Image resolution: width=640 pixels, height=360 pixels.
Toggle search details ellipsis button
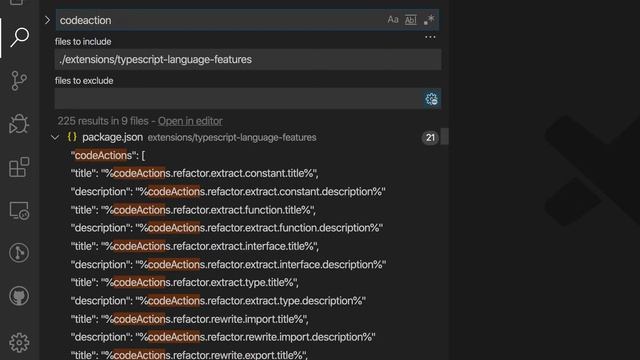430,37
